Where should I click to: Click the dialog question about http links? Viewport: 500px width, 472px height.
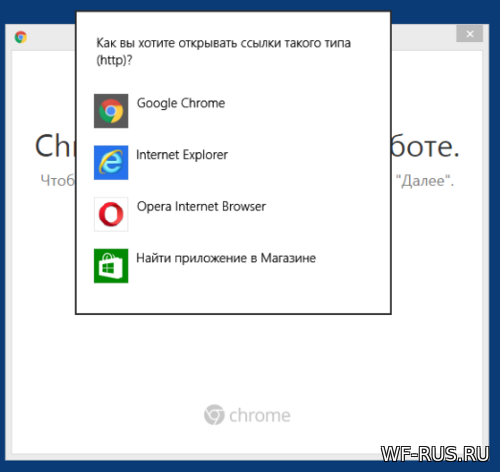[x=223, y=52]
